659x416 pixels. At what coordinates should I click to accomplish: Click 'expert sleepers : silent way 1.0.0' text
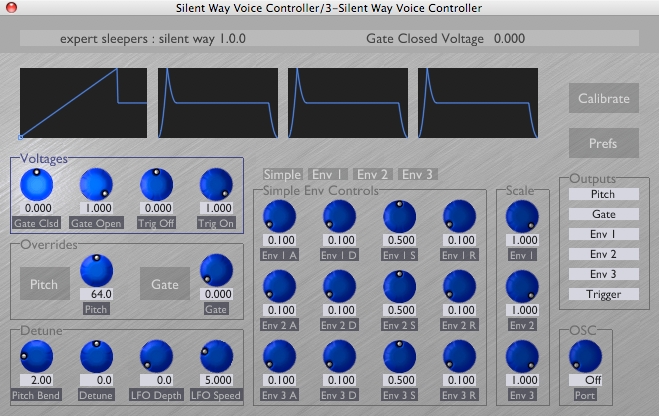pyautogui.click(x=153, y=39)
